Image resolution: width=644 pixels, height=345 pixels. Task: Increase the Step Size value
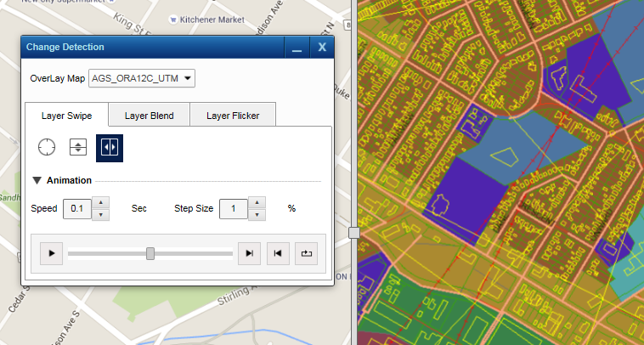pos(257,202)
